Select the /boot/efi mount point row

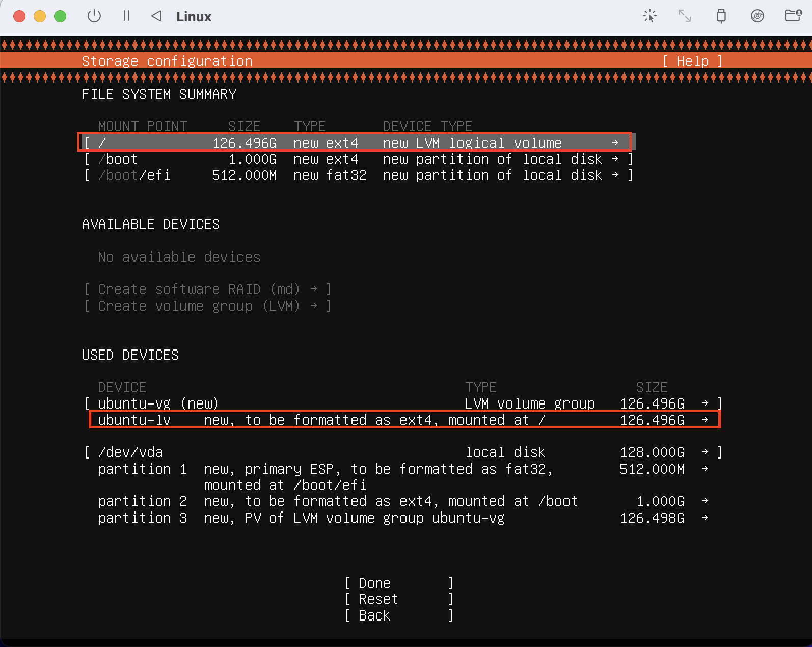point(359,175)
